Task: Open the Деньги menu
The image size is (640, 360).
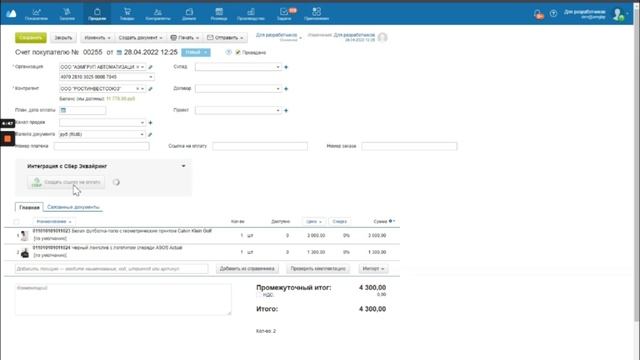Action: pos(189,14)
